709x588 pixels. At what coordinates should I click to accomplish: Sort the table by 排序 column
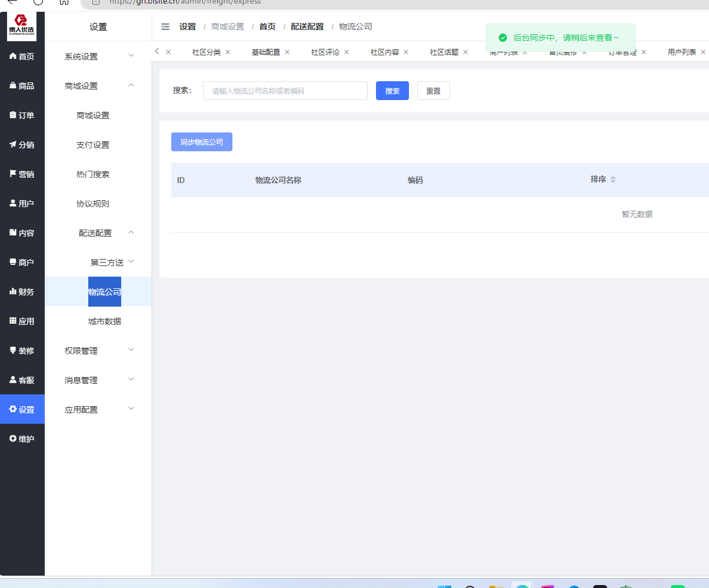coord(613,180)
